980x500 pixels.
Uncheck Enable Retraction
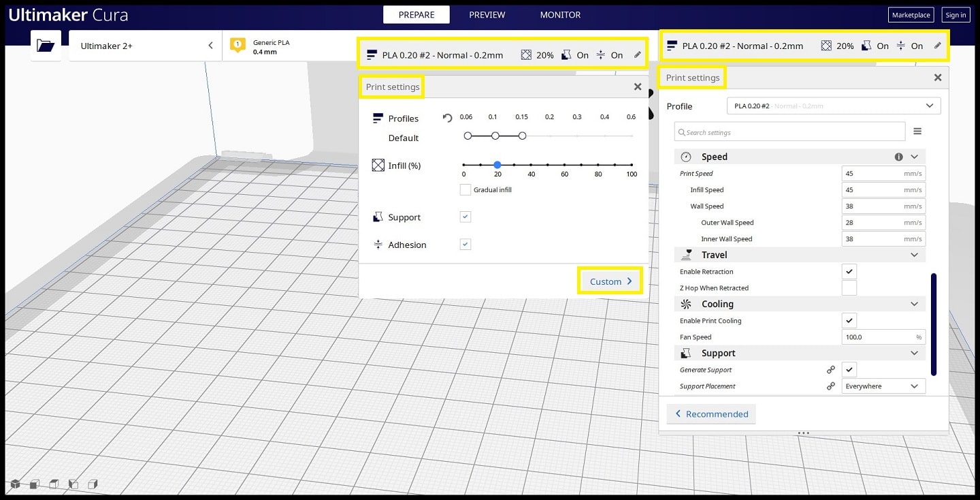[849, 271]
